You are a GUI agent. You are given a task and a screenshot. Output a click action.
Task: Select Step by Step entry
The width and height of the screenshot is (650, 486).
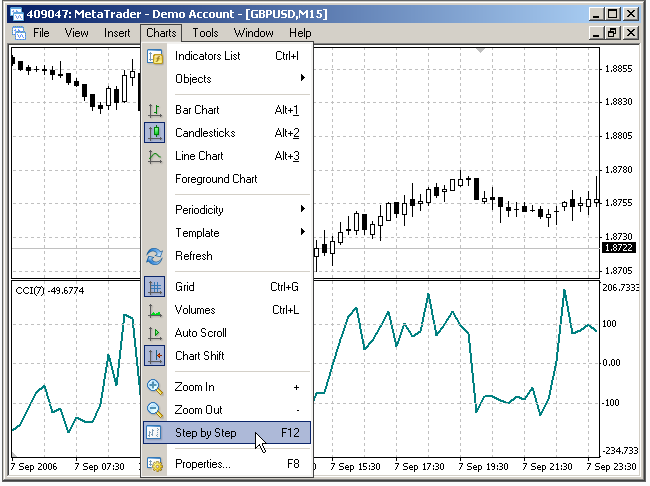[227, 433]
